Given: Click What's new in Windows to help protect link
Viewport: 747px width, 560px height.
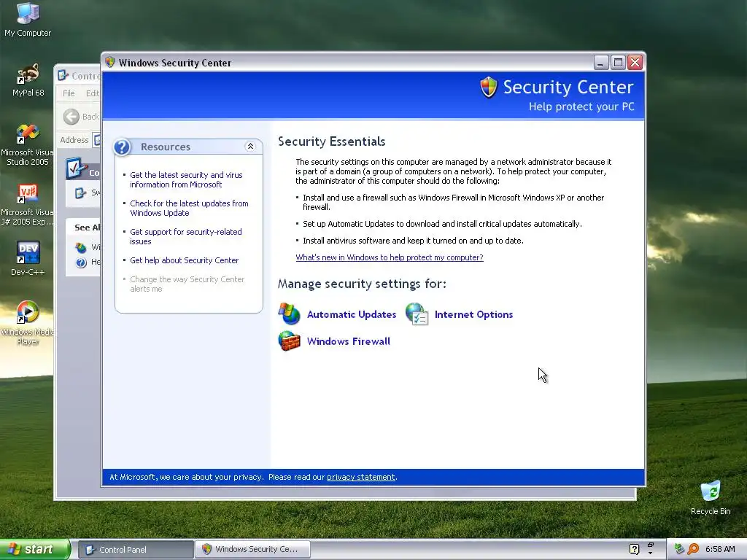Looking at the screenshot, I should point(390,257).
